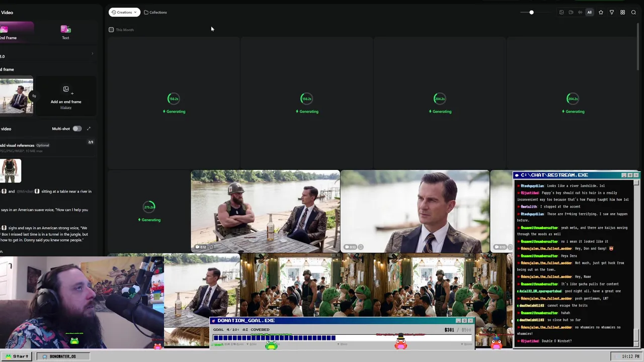Open the Creations dropdown

point(124,12)
